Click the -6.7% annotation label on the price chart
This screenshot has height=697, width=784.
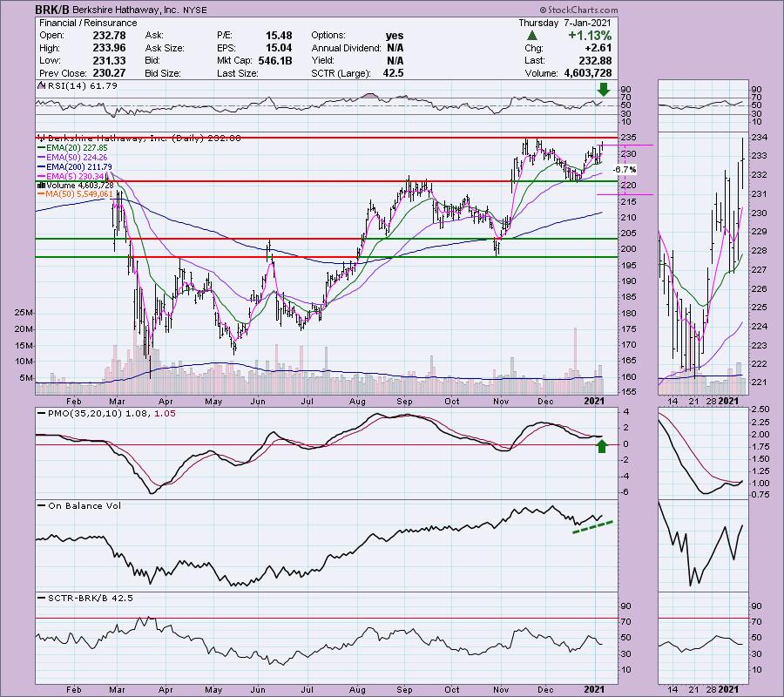pos(625,170)
